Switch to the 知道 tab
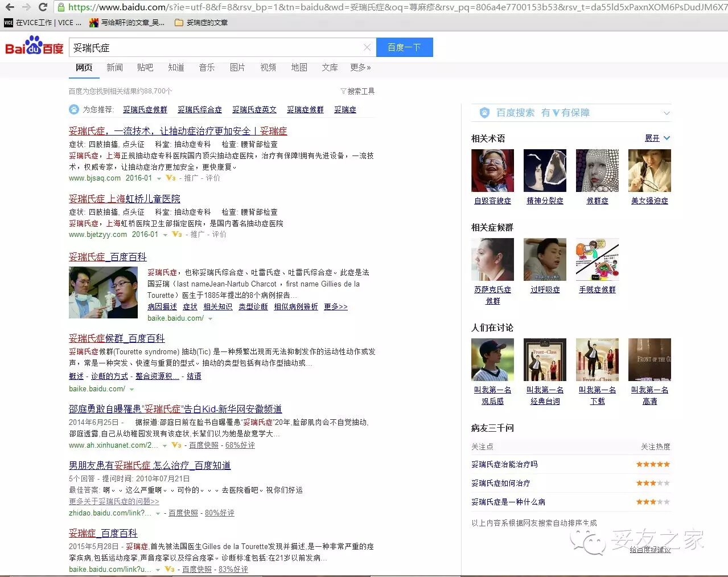The height and width of the screenshot is (577, 728). (176, 67)
